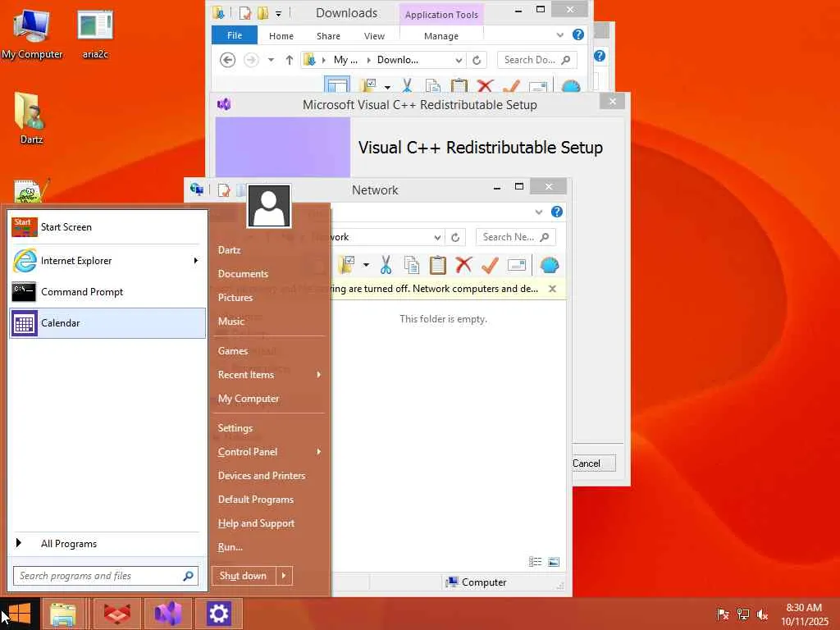
Task: Open My Computer desktop icon
Action: (32, 34)
